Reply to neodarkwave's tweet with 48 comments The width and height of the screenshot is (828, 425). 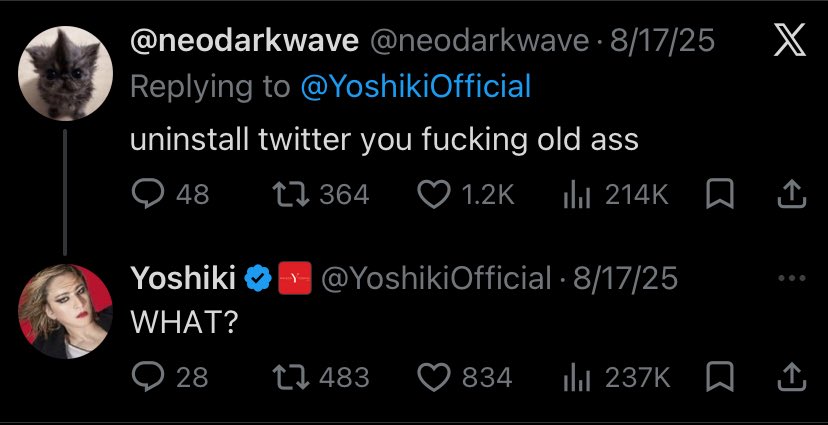[170, 194]
